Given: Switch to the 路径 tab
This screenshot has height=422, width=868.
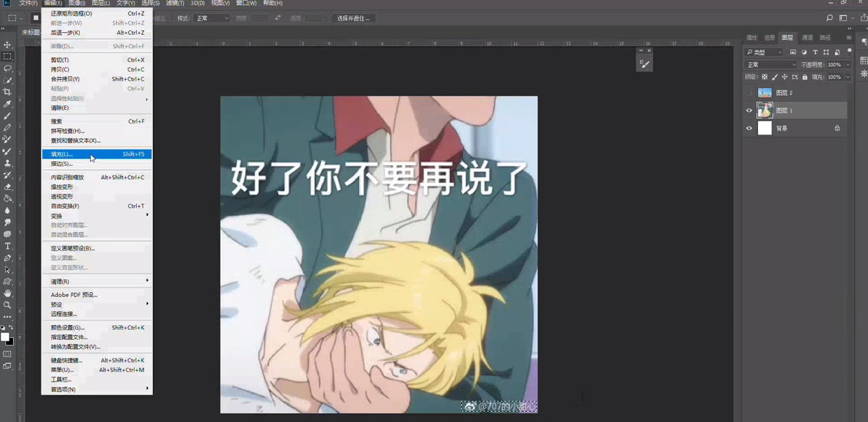Looking at the screenshot, I should pos(825,38).
